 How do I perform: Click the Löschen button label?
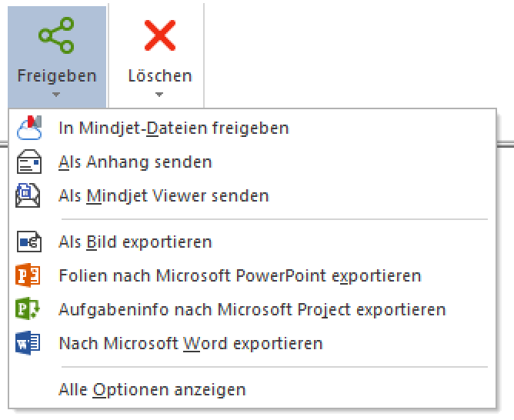160,75
